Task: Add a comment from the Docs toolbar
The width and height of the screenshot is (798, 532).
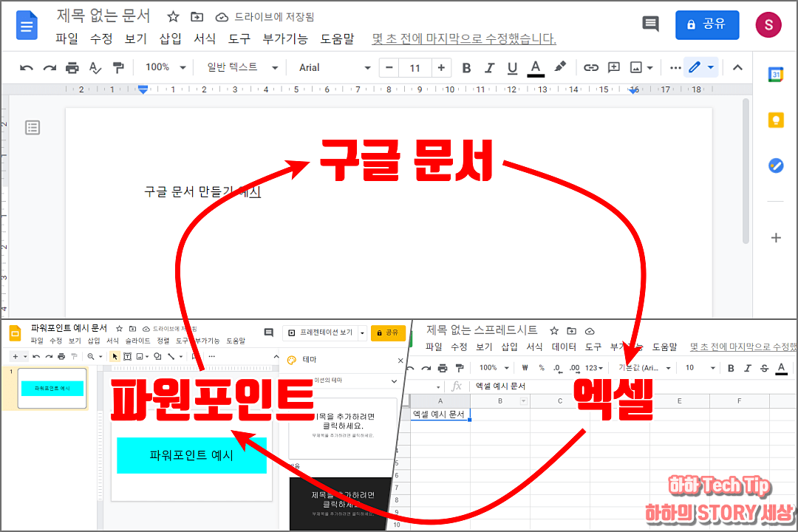Action: 614,68
